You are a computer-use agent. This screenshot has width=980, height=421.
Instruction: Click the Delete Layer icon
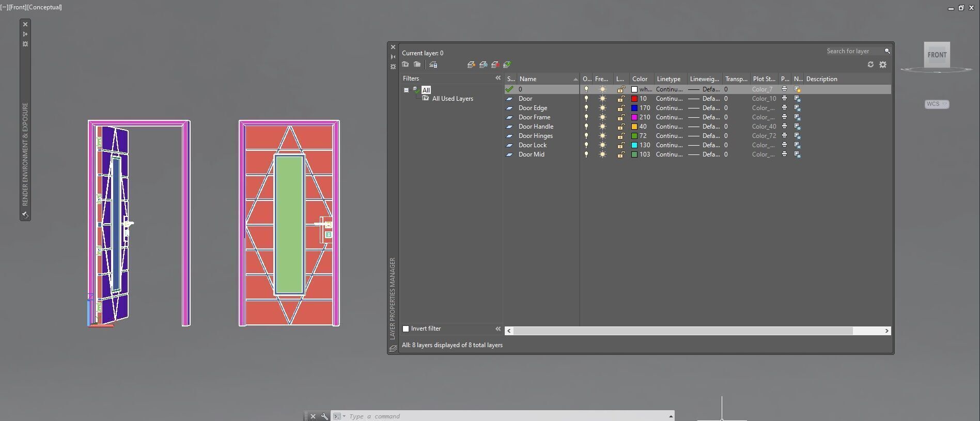[495, 65]
